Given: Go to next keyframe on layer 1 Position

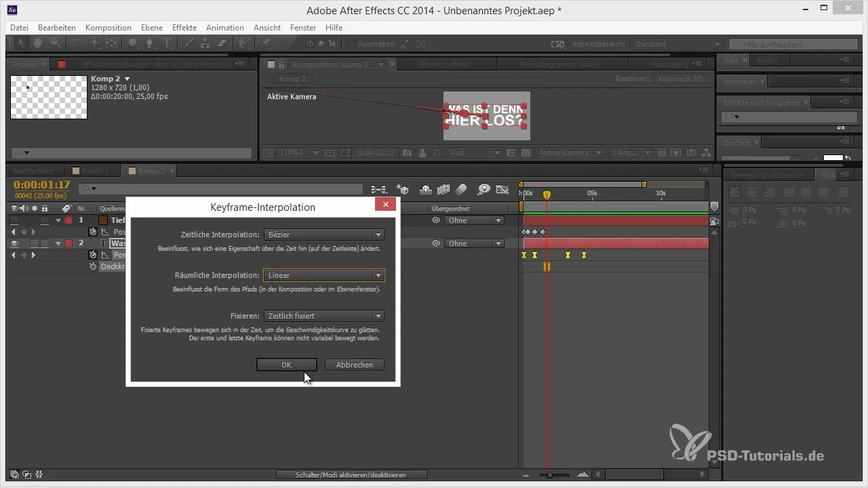Looking at the screenshot, I should point(33,232).
